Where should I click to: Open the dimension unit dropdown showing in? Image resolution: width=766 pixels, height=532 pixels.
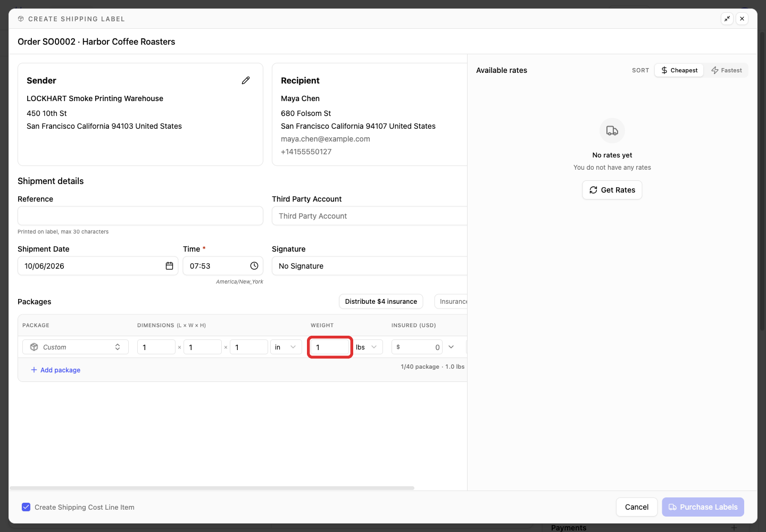(286, 347)
